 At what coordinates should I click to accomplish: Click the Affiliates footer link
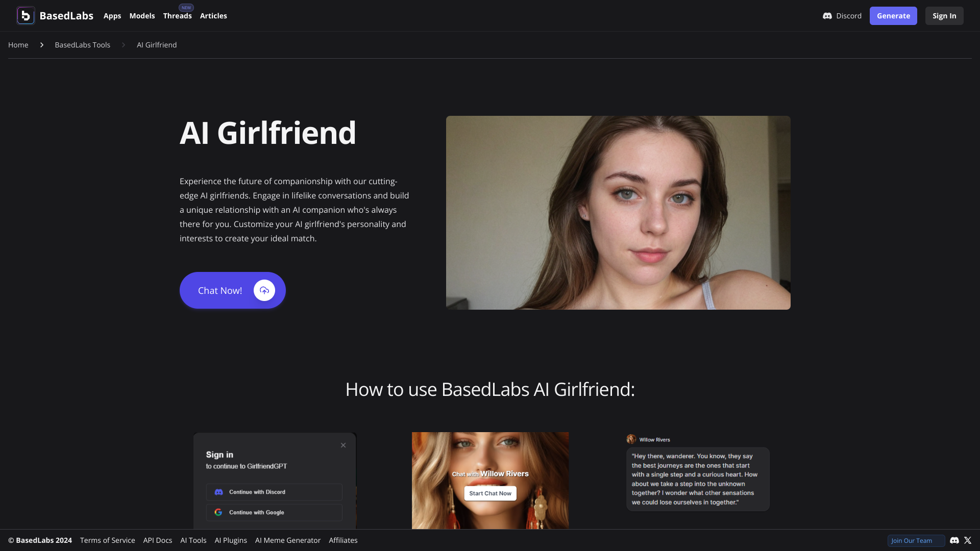(342, 540)
